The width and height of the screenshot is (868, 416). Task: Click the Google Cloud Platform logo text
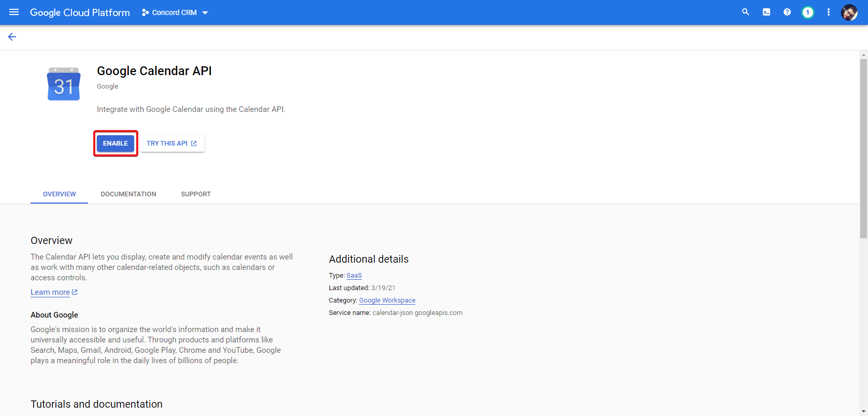pos(80,12)
